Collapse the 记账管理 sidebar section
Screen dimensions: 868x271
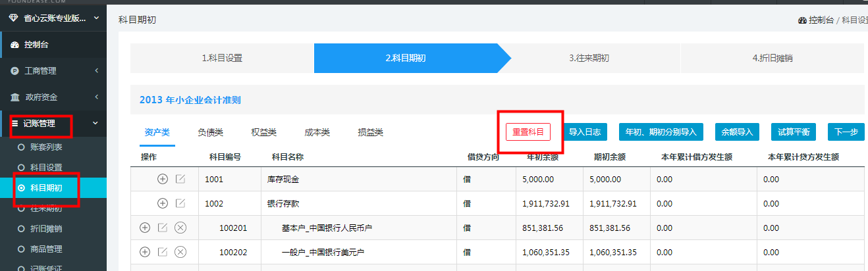96,123
